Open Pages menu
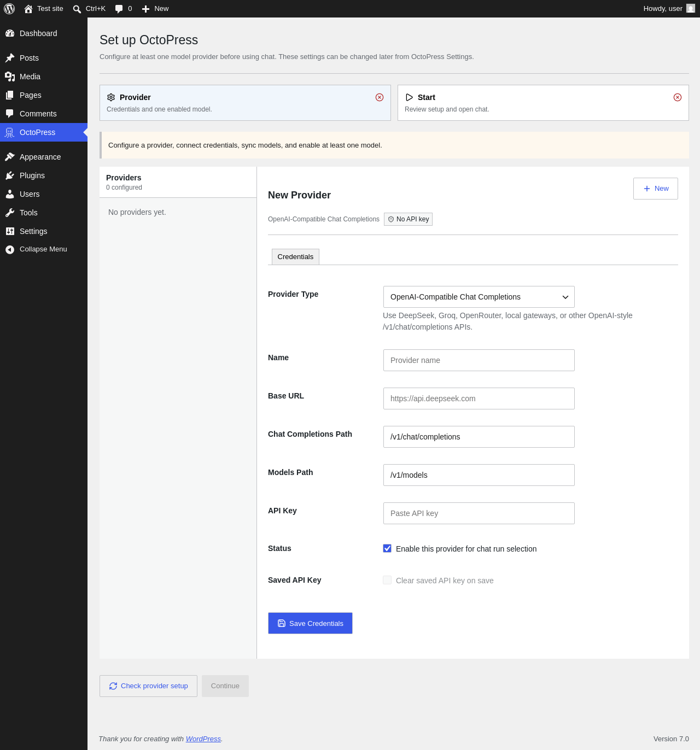This screenshot has height=750, width=700. pos(44,95)
